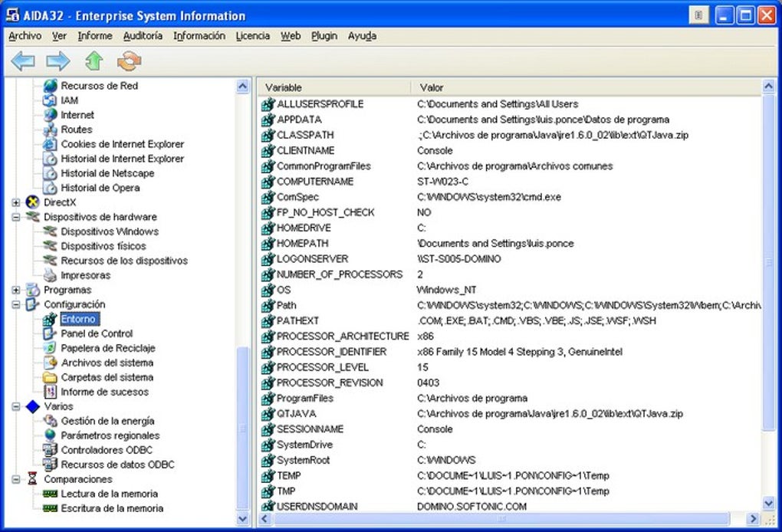782x532 pixels.
Task: Open the Informe menu
Action: 95,36
